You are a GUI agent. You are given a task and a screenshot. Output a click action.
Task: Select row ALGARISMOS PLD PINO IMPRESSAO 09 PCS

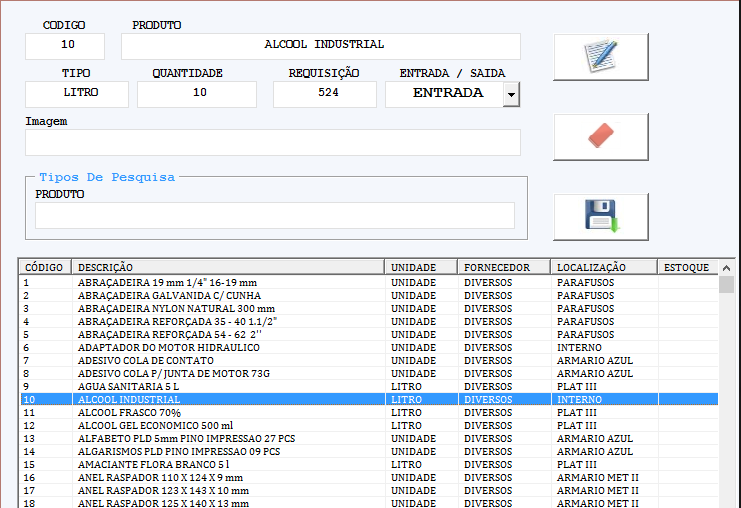pos(369,452)
